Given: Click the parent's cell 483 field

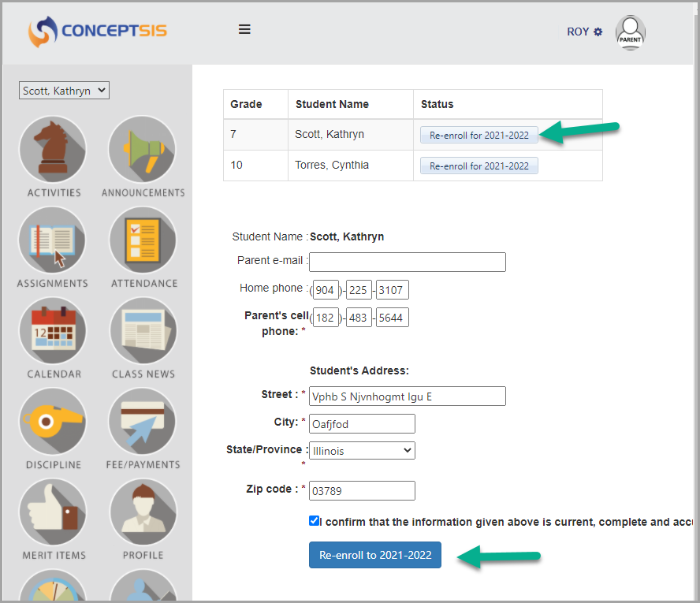Looking at the screenshot, I should click(x=359, y=318).
